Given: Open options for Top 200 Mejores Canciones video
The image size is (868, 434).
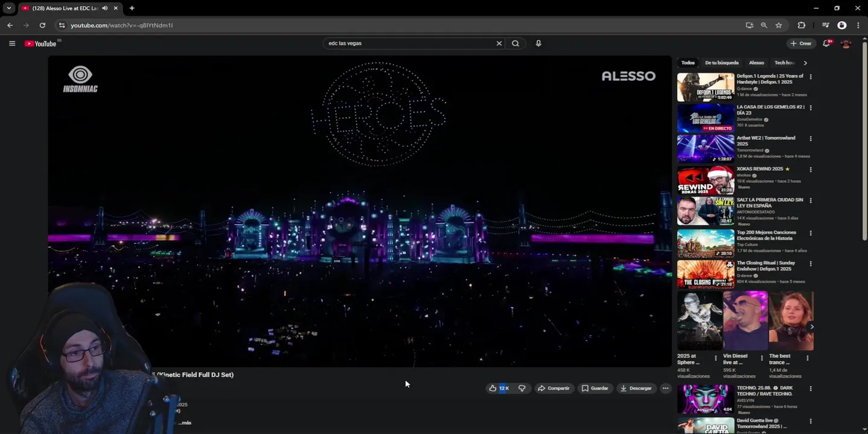Looking at the screenshot, I should click(x=811, y=233).
